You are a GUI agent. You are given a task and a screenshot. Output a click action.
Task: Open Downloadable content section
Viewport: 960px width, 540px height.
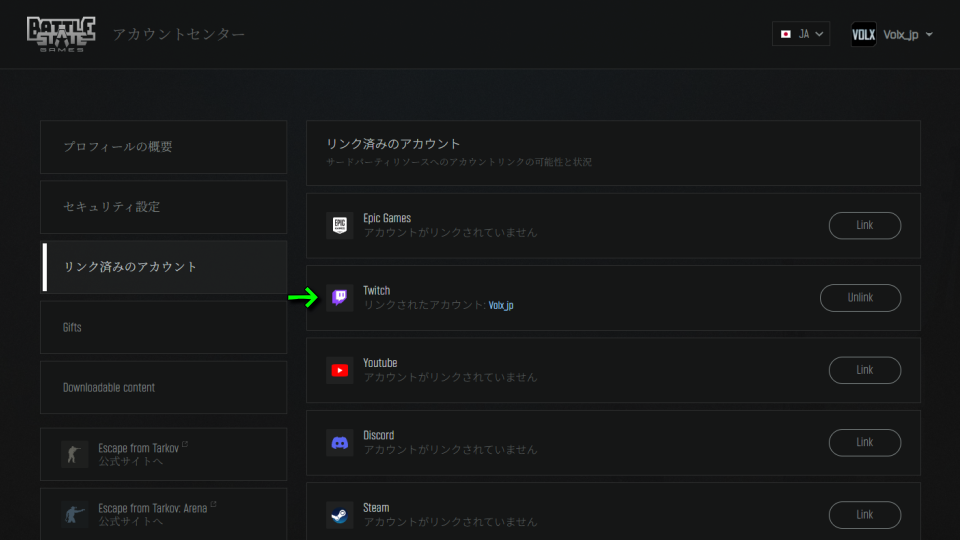pos(163,388)
